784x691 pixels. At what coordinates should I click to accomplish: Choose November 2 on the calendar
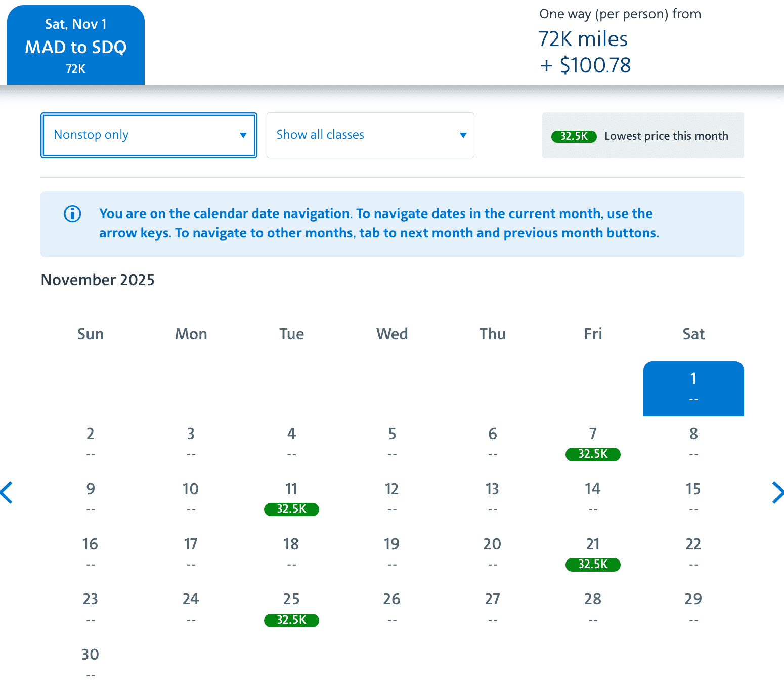pyautogui.click(x=91, y=443)
